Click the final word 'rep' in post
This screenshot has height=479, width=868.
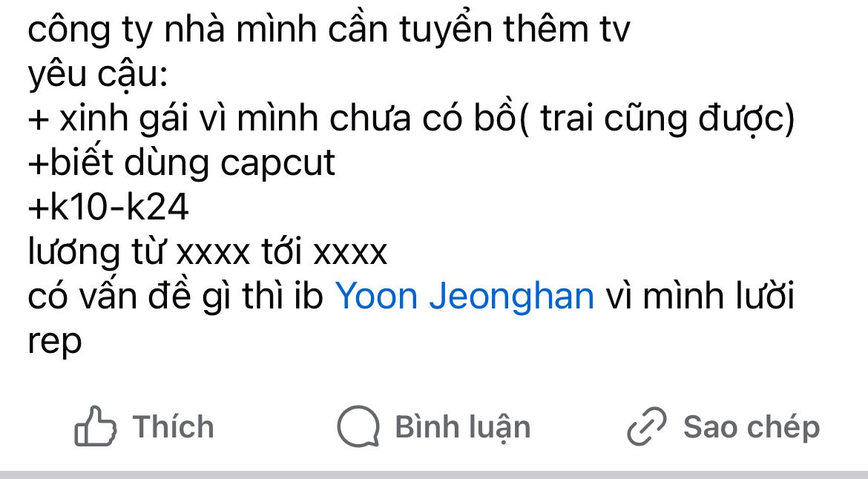coord(55,342)
